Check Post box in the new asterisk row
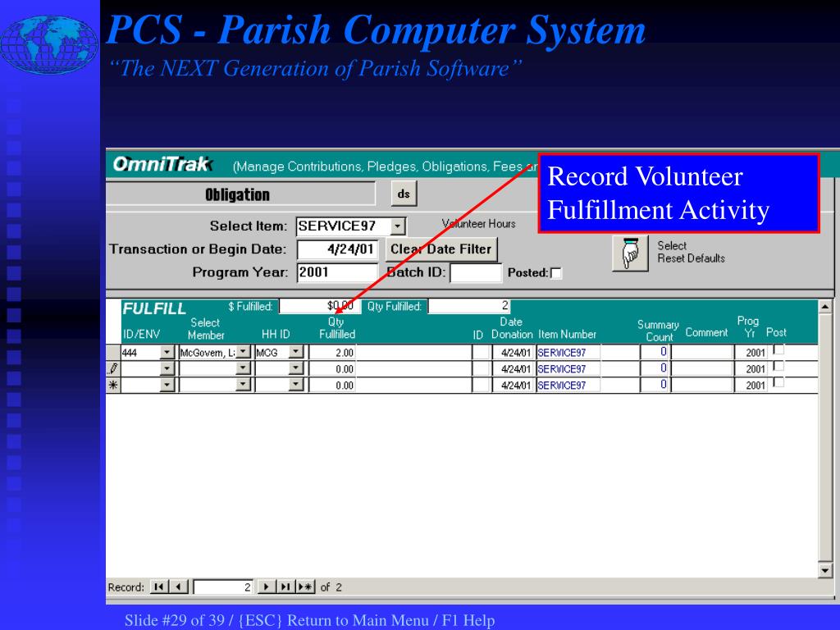 (779, 382)
